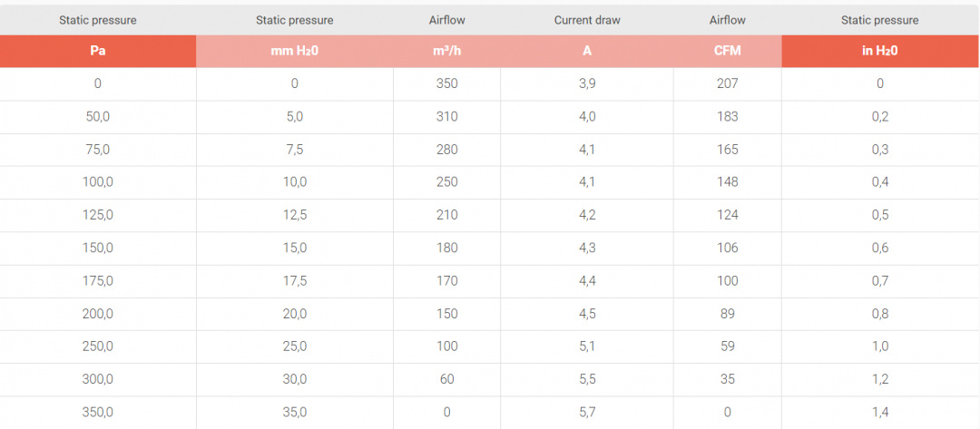Click the m³/h unit header

click(x=446, y=51)
